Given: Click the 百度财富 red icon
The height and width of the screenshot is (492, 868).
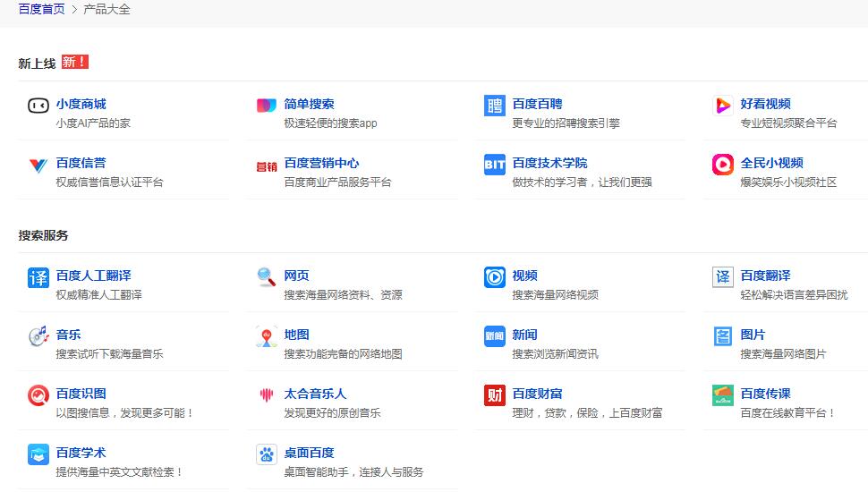Looking at the screenshot, I should (x=495, y=395).
